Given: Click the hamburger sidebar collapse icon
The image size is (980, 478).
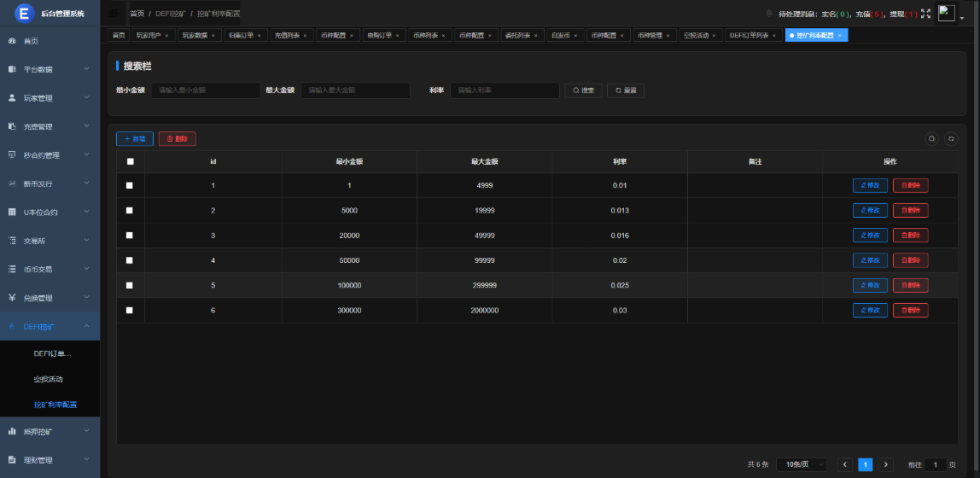Looking at the screenshot, I should coord(114,13).
